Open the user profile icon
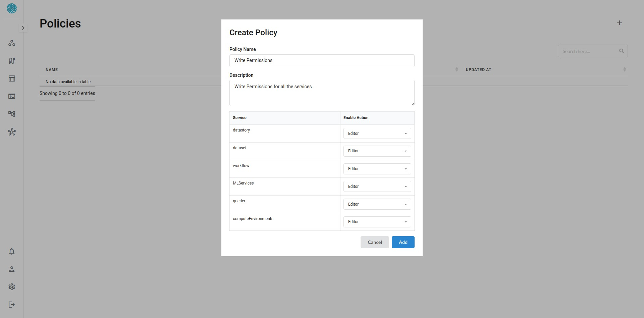The height and width of the screenshot is (318, 644). (12, 269)
